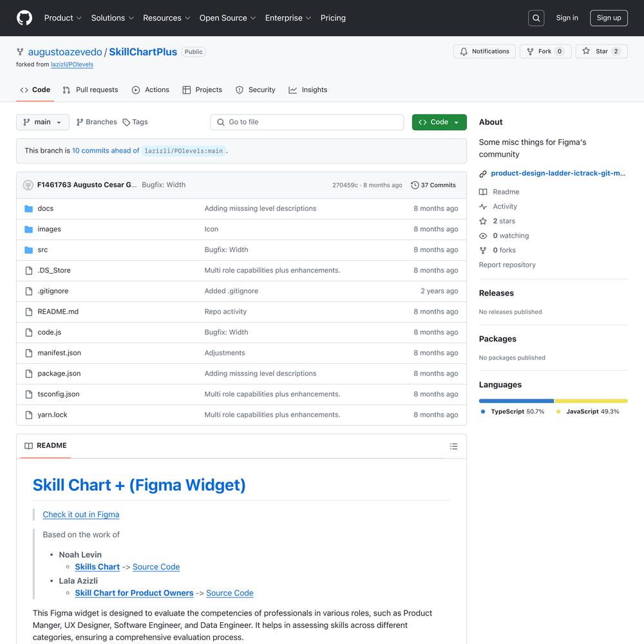Expand the Solutions menu
Screen dimensions: 644x644
[x=112, y=18]
